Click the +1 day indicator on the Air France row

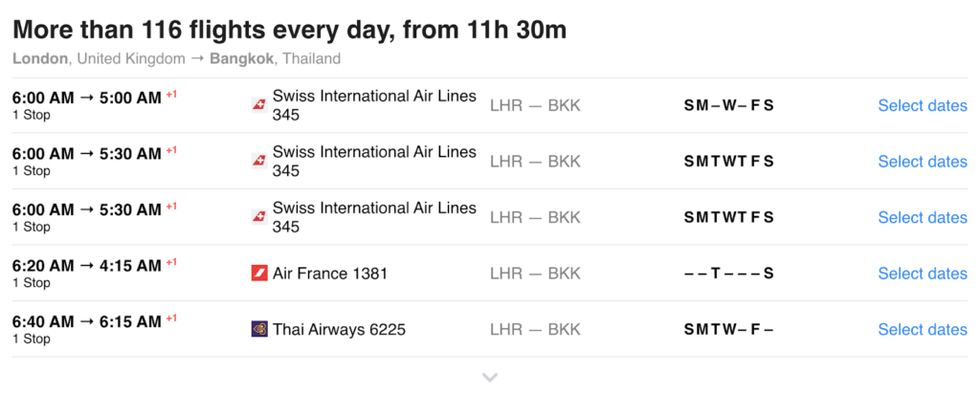(x=171, y=261)
